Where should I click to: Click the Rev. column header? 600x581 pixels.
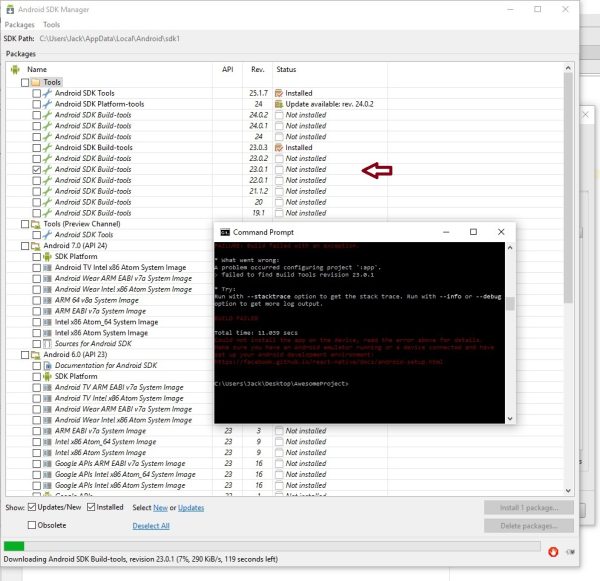click(x=257, y=70)
